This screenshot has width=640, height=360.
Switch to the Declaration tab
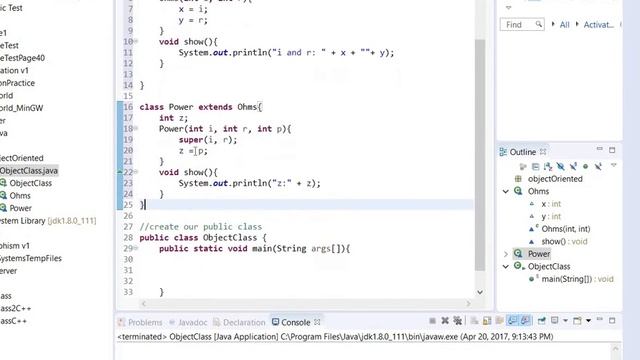[239, 322]
